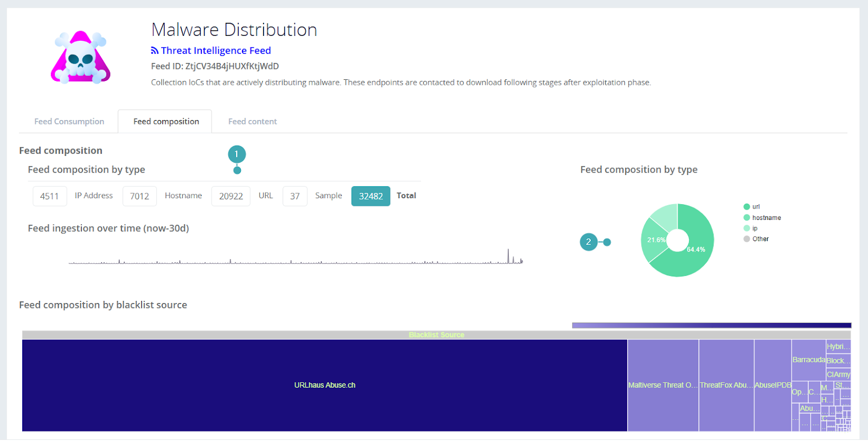The image size is (868, 441).
Task: Click the 32482 Total count button
Action: pos(371,196)
